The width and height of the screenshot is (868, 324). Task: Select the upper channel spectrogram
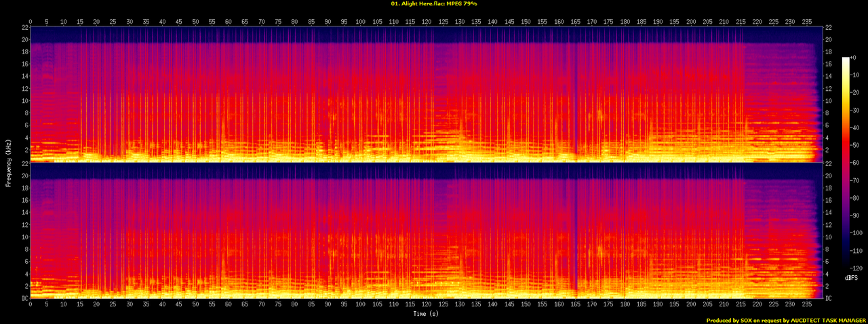(x=427, y=94)
